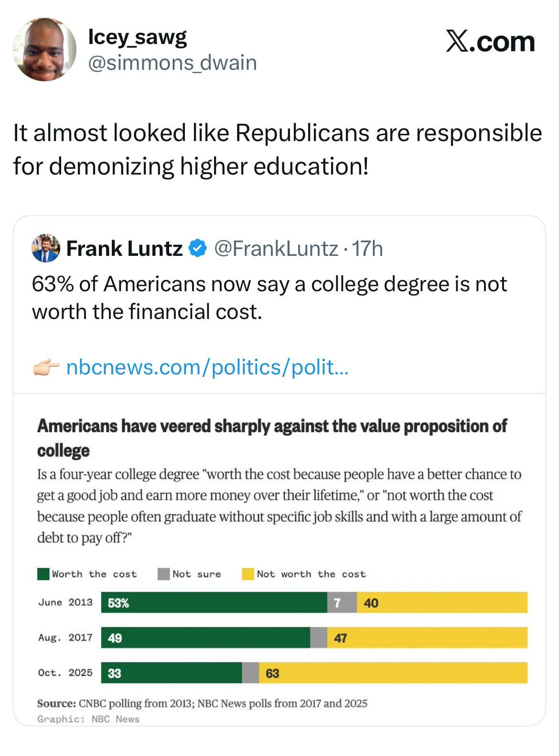Click June 2013 green 53% bar
This screenshot has height=756, width=559.
click(214, 603)
